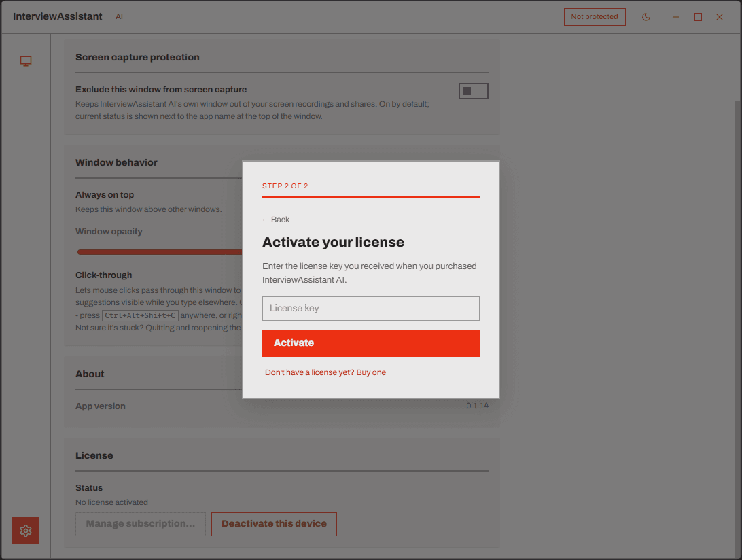This screenshot has height=560, width=742.
Task: Adjust the Window opacity slider
Action: point(160,252)
